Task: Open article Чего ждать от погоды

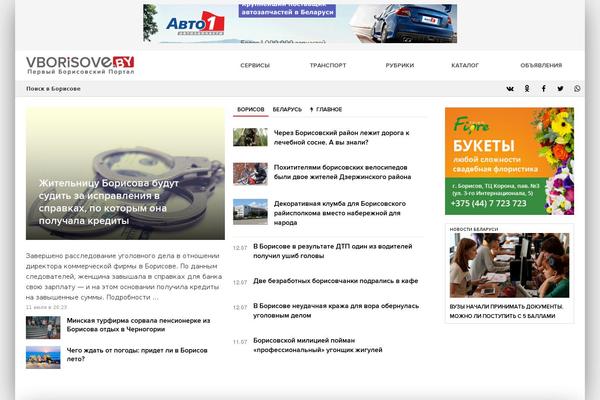Action: (137, 354)
